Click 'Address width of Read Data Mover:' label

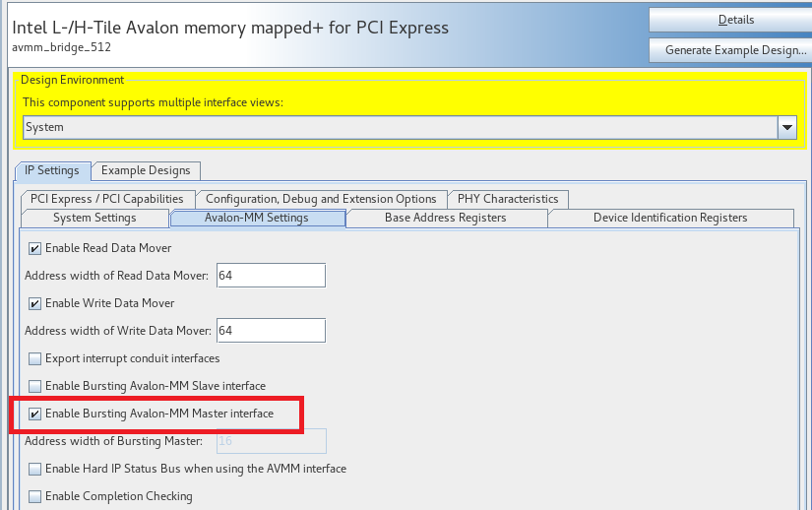coord(116,276)
